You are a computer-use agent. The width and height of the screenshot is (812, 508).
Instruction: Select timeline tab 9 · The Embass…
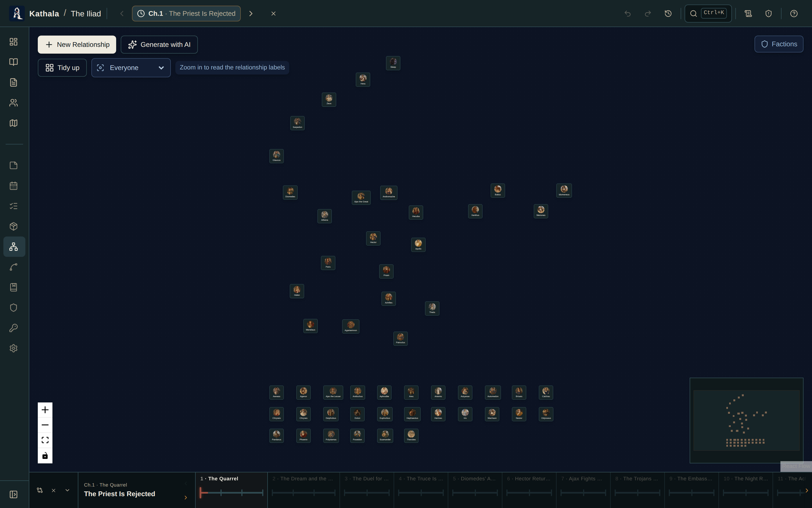click(x=692, y=490)
